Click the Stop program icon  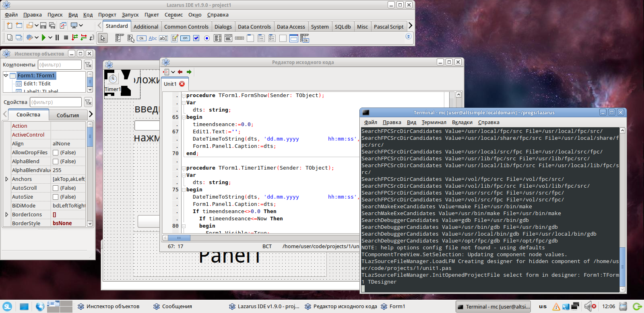click(66, 37)
